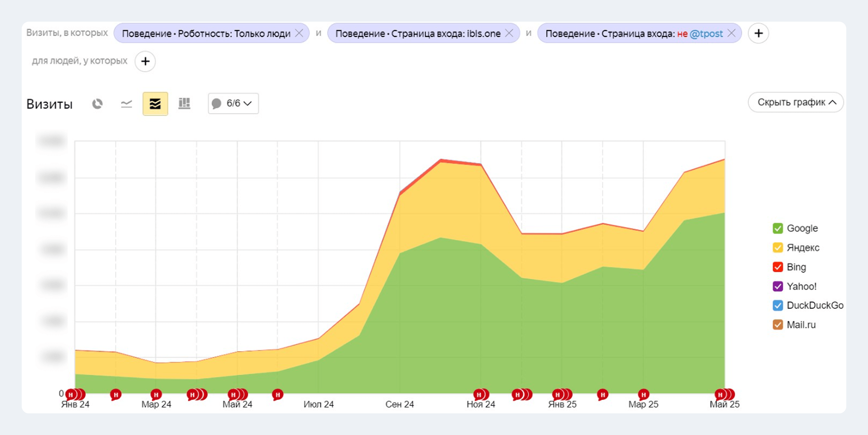The width and height of the screenshot is (868, 435).
Task: Disable the Bing series checkbox
Action: [778, 267]
